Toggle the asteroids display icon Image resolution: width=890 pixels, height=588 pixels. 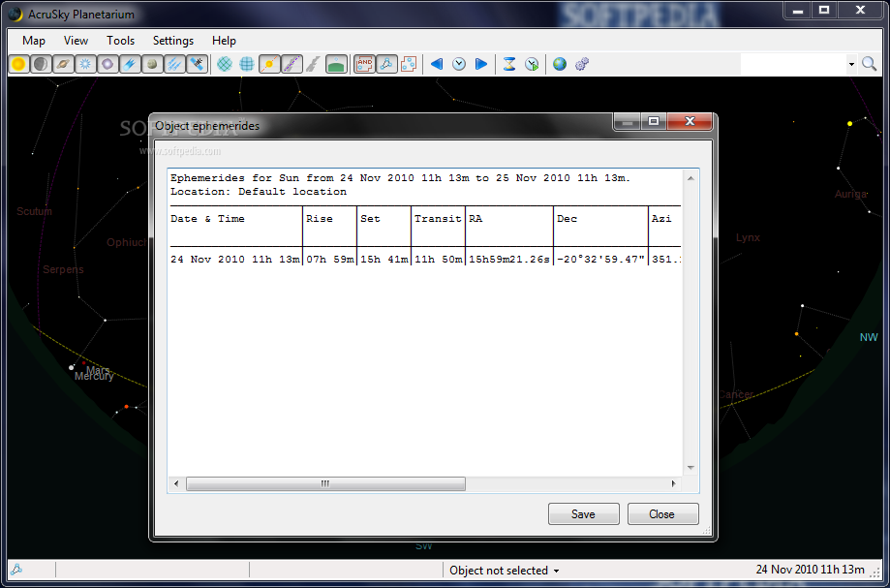click(151, 64)
